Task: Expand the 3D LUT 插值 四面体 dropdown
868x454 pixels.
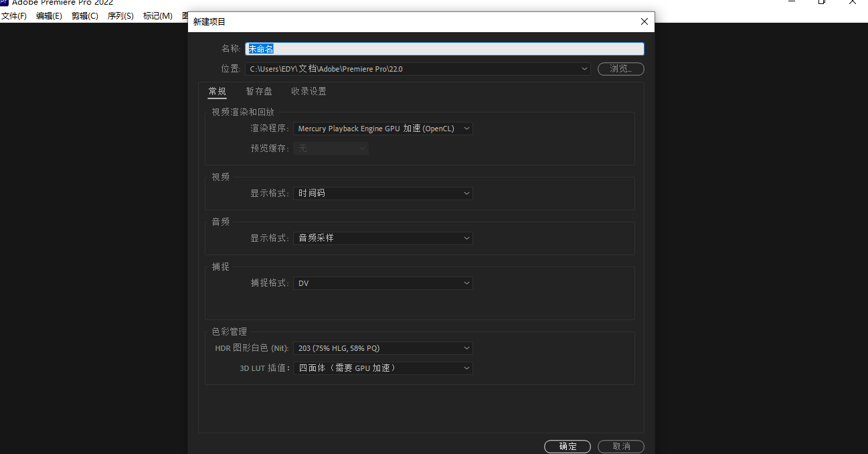Action: [383, 368]
